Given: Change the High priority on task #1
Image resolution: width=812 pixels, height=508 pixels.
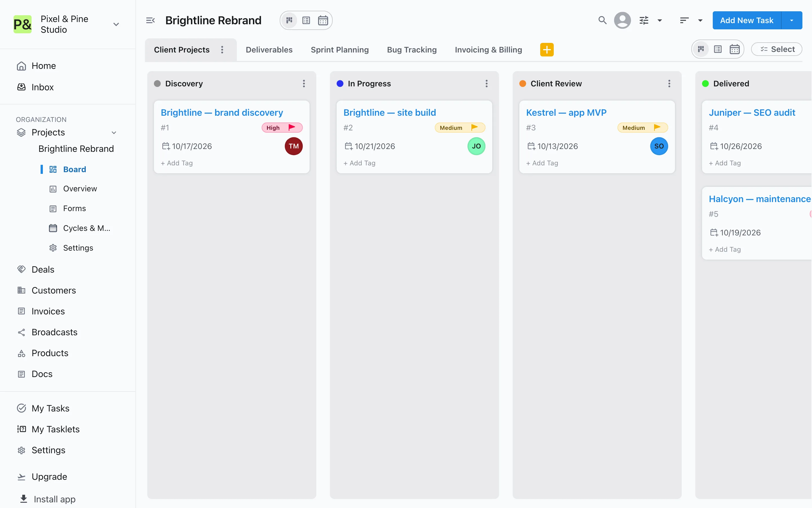Looking at the screenshot, I should tap(282, 128).
